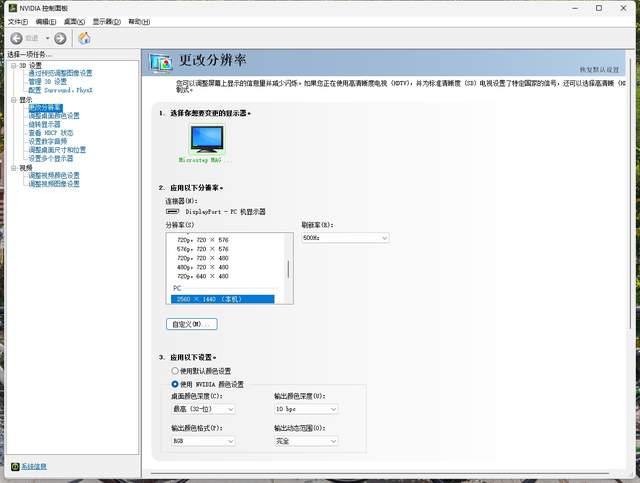Open 输出颜色格式 RGB dropdown
Screen dimensions: 640x483
[203, 441]
